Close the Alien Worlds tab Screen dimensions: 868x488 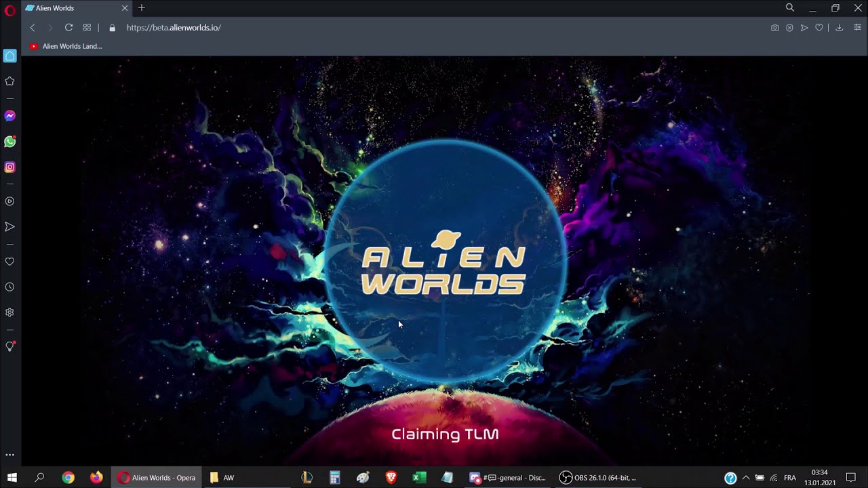point(125,8)
